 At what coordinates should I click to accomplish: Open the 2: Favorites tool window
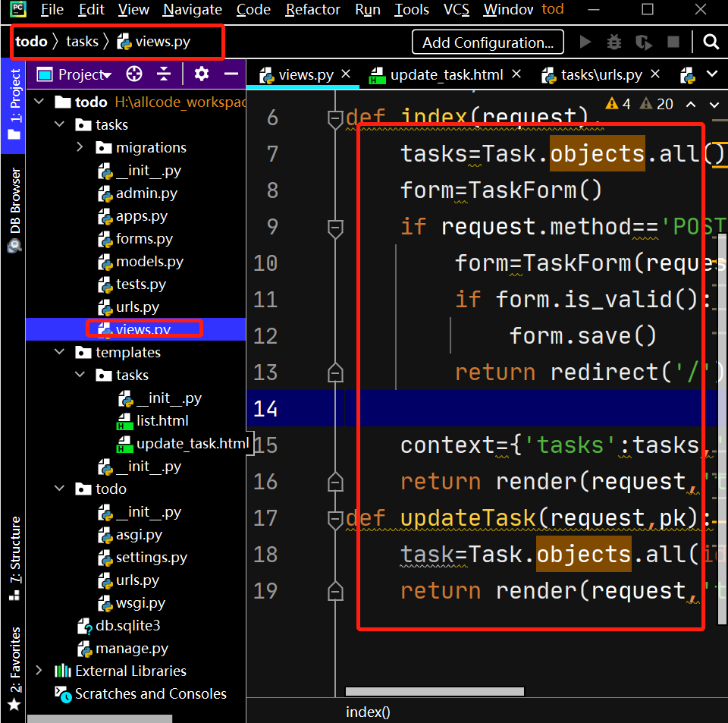[15, 668]
